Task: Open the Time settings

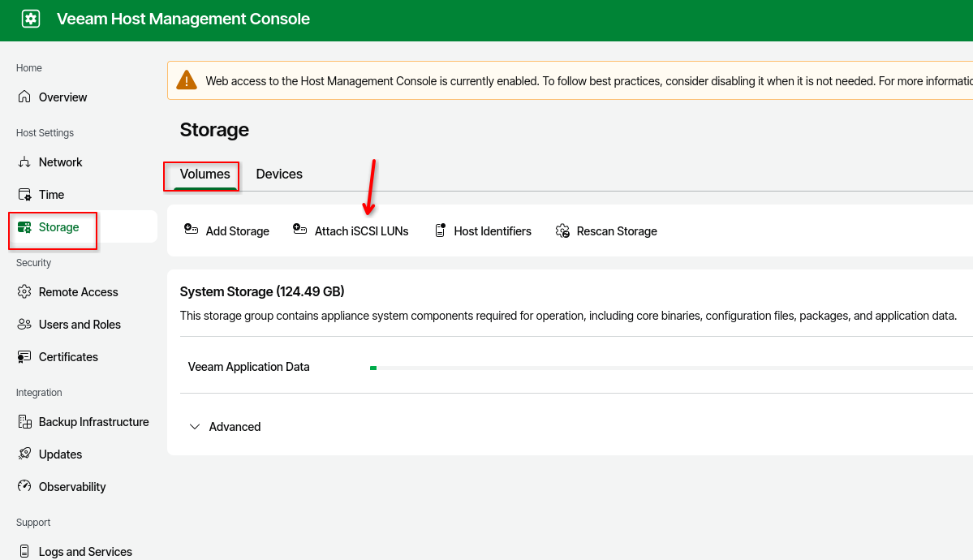Action: pos(51,194)
